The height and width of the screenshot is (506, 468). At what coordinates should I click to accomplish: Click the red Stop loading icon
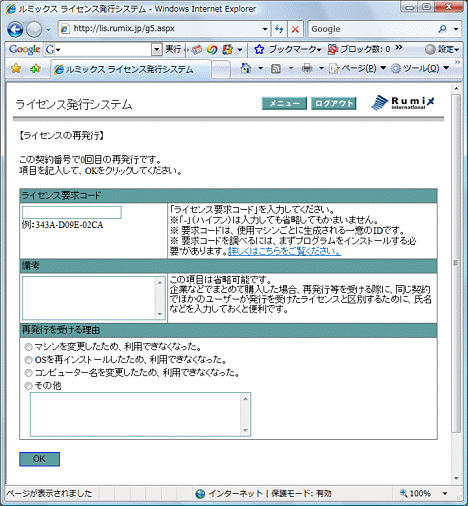tap(295, 29)
